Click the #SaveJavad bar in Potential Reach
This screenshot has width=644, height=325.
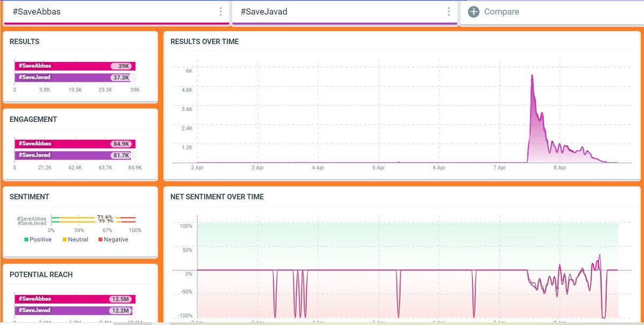74,310
